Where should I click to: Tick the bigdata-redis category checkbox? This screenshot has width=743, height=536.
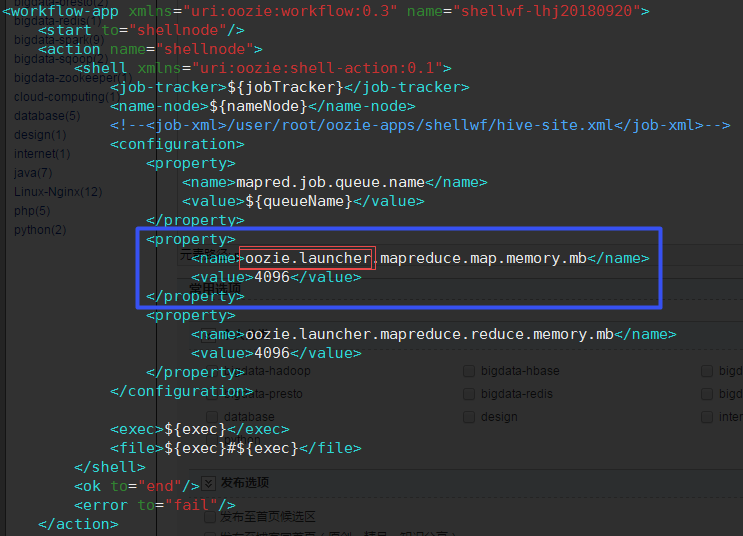[469, 394]
